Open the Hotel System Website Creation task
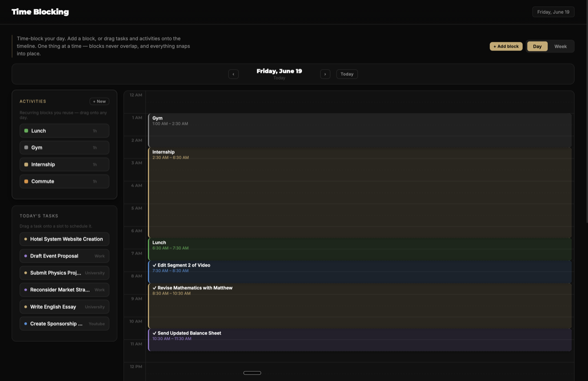Screen dimensions: 588x381 (64, 239)
